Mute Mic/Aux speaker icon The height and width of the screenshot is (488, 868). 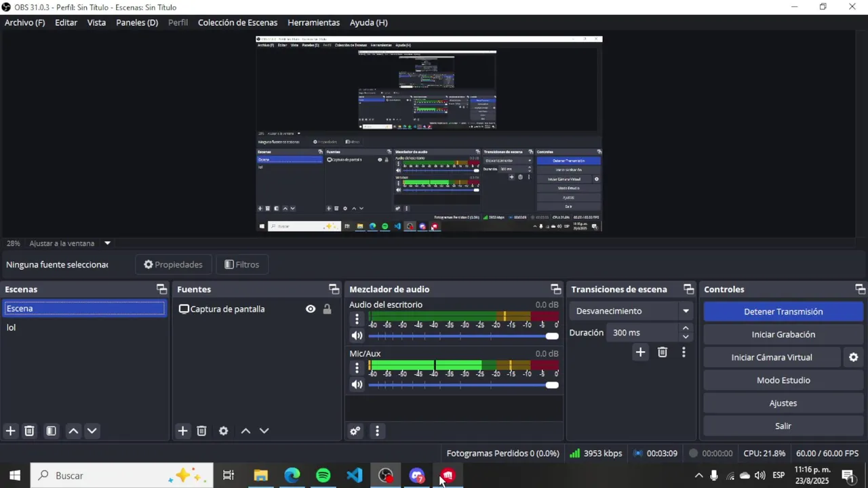coord(357,384)
